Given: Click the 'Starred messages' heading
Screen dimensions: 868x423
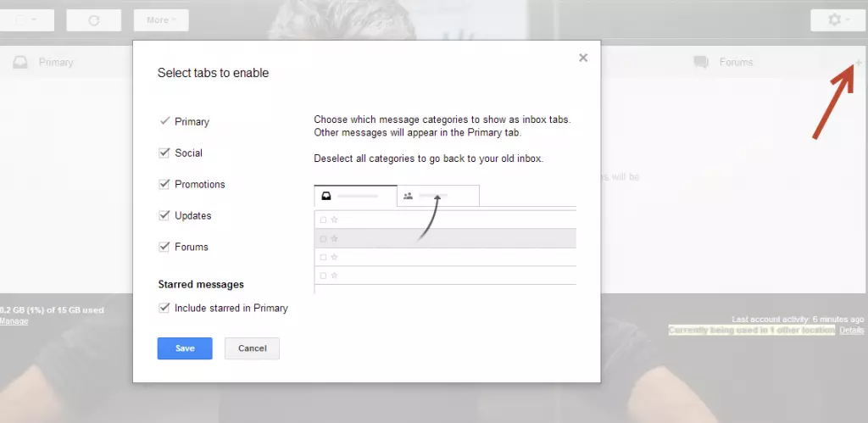Looking at the screenshot, I should pos(201,285).
